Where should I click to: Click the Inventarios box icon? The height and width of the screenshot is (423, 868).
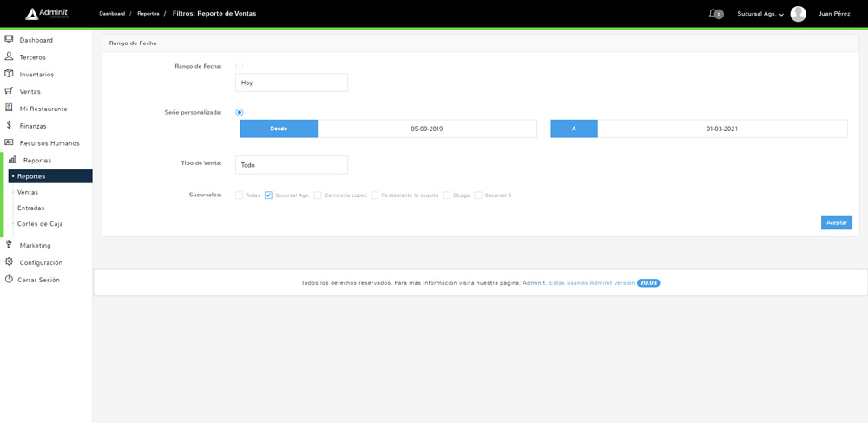[9, 74]
